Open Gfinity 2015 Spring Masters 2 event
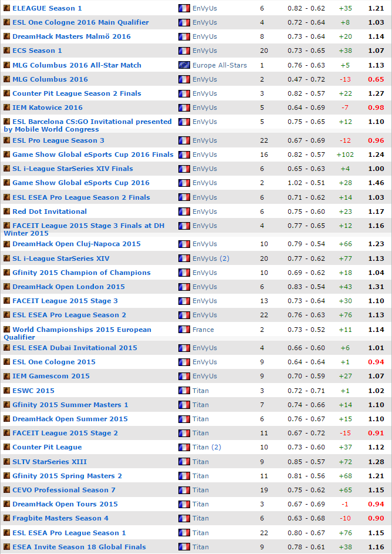Viewport: 392px width, 554px height. coord(67,475)
